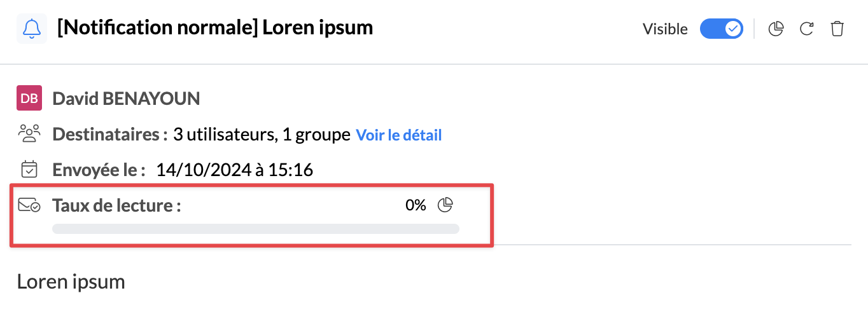Click the notification bell icon
Viewport: 868px width, 328px height.
coord(32,29)
